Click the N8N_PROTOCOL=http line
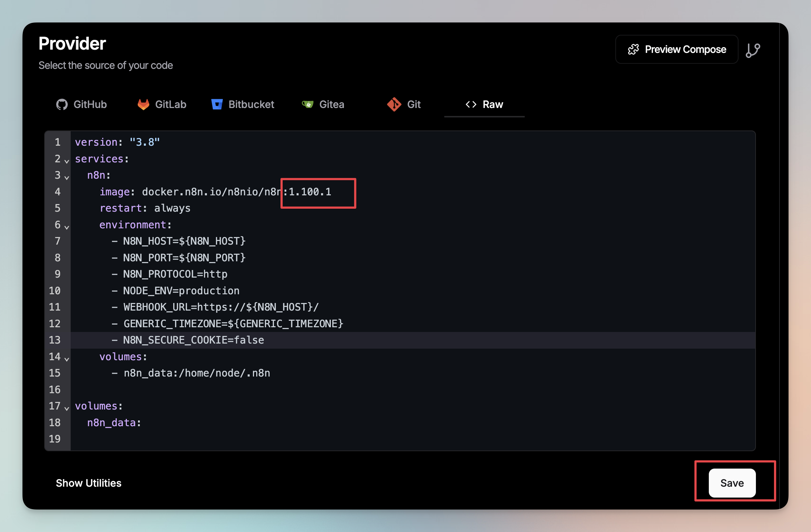The image size is (811, 532). pos(170,274)
